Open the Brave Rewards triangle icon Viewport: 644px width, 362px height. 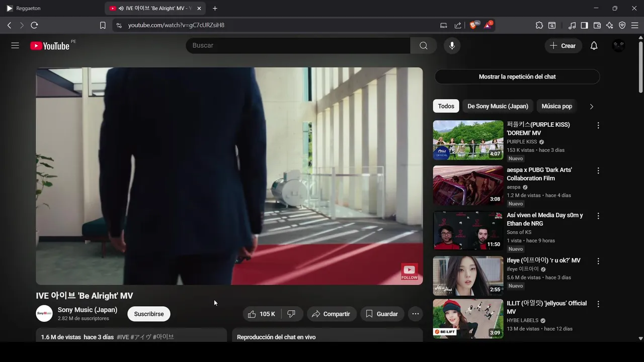[487, 25]
